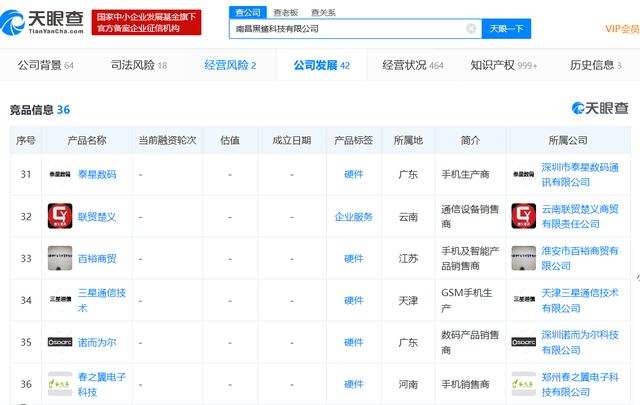Click the 天津 location cell

tap(408, 300)
